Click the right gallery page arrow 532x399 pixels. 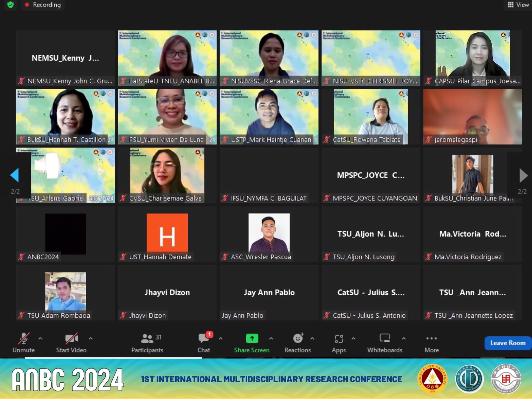pos(523,176)
